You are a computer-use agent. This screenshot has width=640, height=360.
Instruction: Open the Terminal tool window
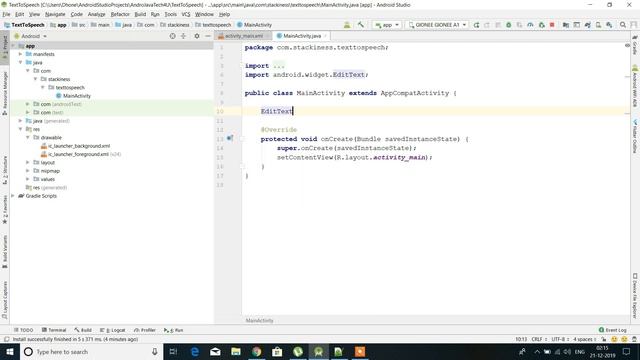(x=54, y=330)
